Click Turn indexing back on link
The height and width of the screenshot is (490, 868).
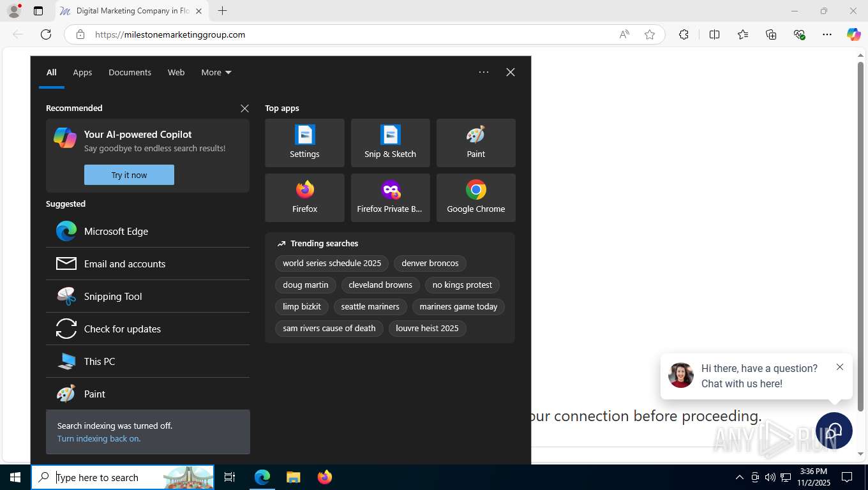pyautogui.click(x=99, y=438)
